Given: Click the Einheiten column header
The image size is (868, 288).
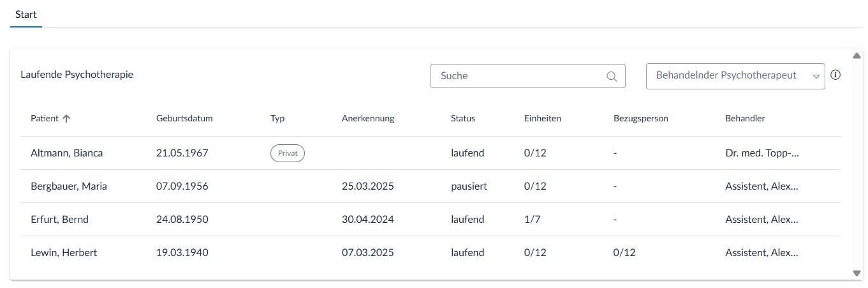Looking at the screenshot, I should click(x=542, y=118).
